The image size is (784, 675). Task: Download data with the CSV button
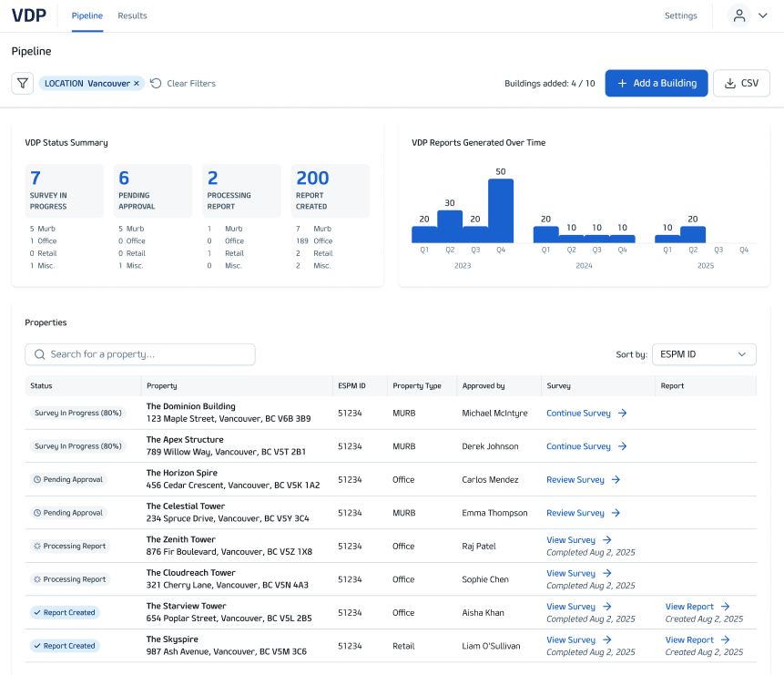tap(741, 83)
